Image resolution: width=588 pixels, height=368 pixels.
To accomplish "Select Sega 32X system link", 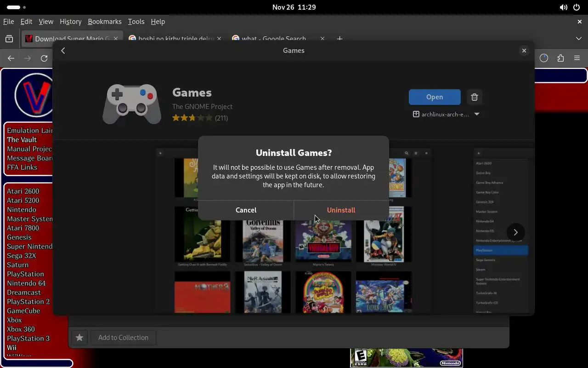I will [x=21, y=256].
